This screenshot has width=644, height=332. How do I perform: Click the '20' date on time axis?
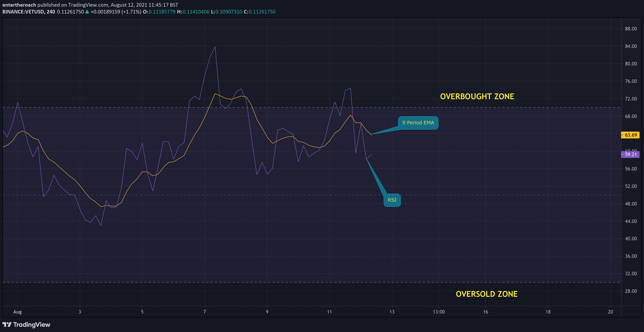click(610, 312)
